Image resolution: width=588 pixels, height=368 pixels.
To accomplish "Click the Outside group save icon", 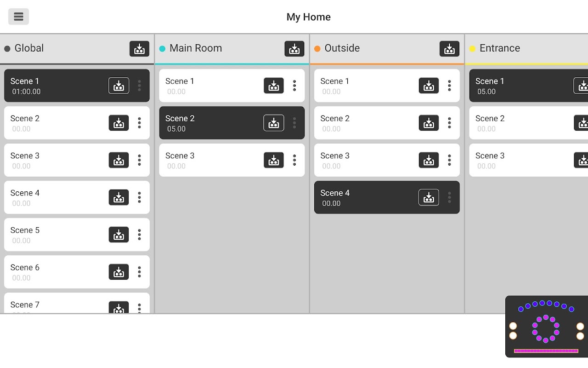I will (449, 49).
